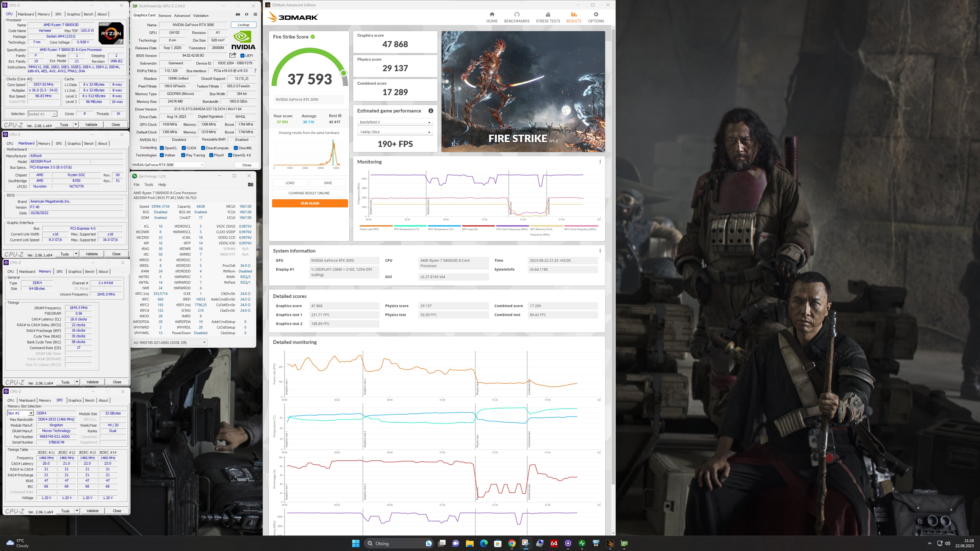
Task: Switch to the Advanced tab in GPU-Z
Action: (x=182, y=16)
